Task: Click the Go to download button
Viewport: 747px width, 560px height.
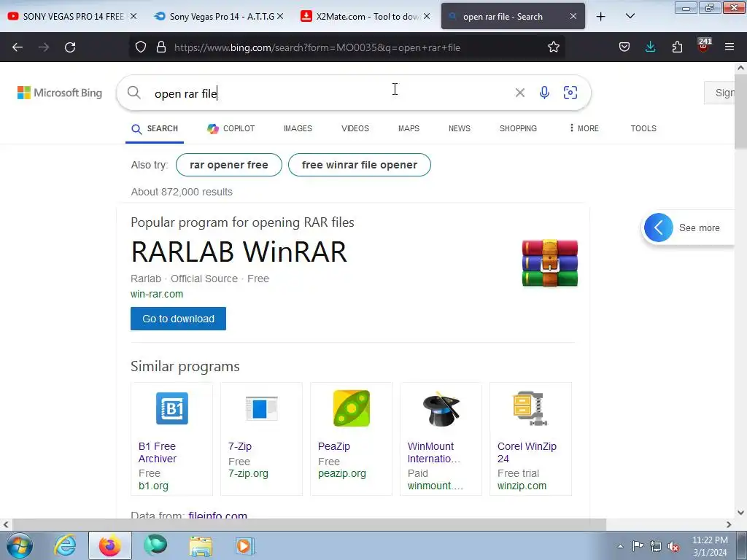Action: point(178,319)
